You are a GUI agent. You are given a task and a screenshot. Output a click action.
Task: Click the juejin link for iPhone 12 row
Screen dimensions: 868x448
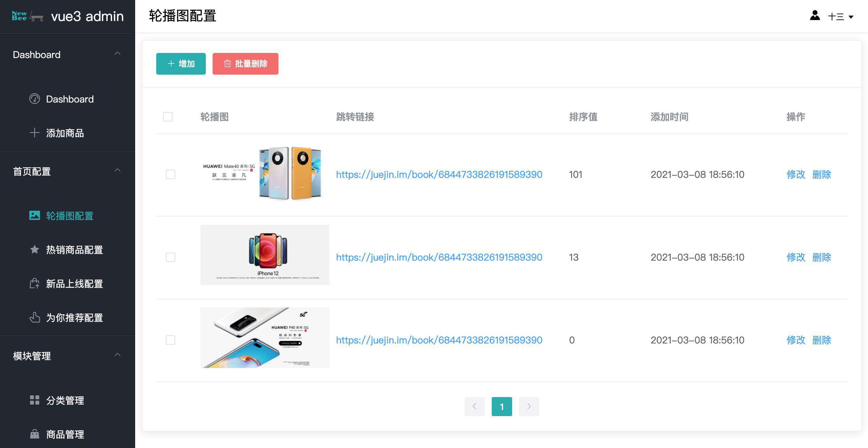point(439,257)
